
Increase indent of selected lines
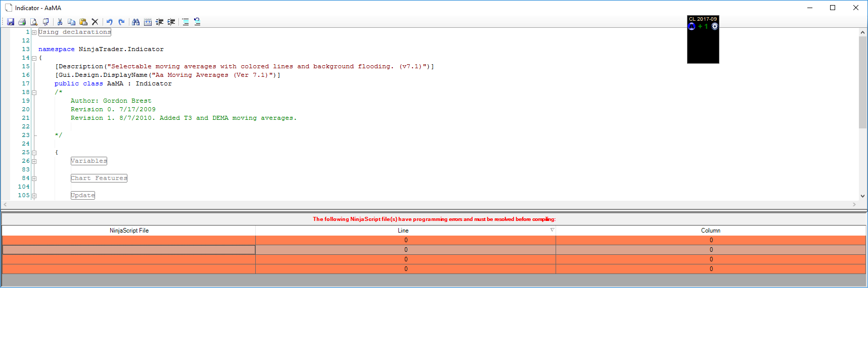(x=171, y=22)
